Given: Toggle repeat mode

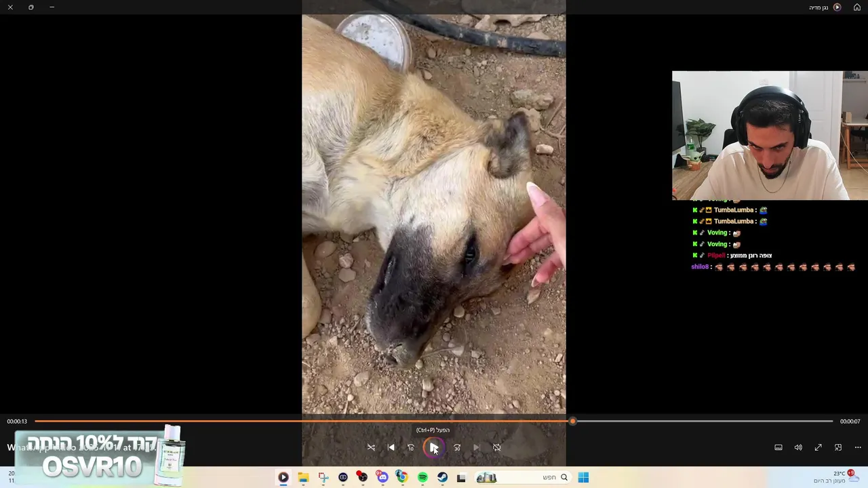Looking at the screenshot, I should point(497,447).
